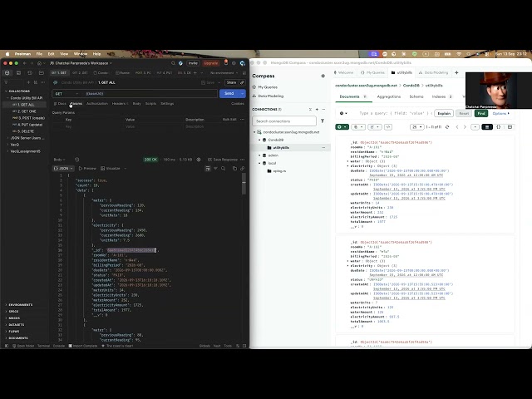The image size is (532, 399).
Task: Open the History icon in Postman sidebar strip
Action: pyautogui.click(x=30, y=73)
